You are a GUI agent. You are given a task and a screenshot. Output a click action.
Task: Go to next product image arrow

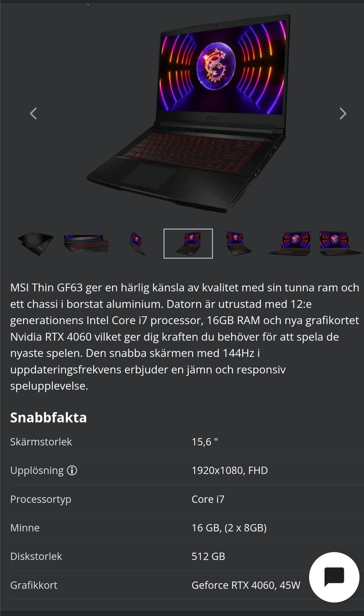(x=343, y=113)
